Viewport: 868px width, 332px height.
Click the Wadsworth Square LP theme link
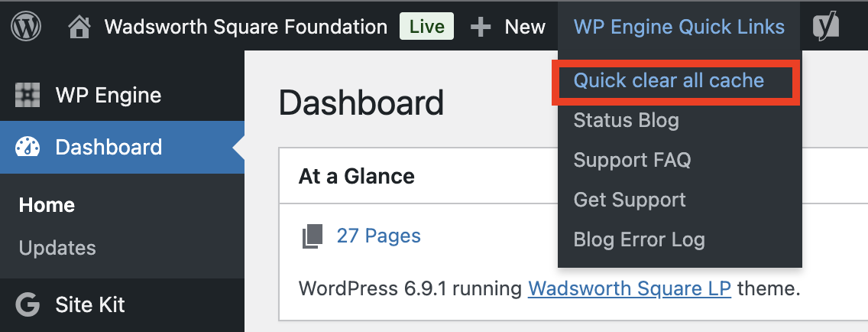coord(630,288)
